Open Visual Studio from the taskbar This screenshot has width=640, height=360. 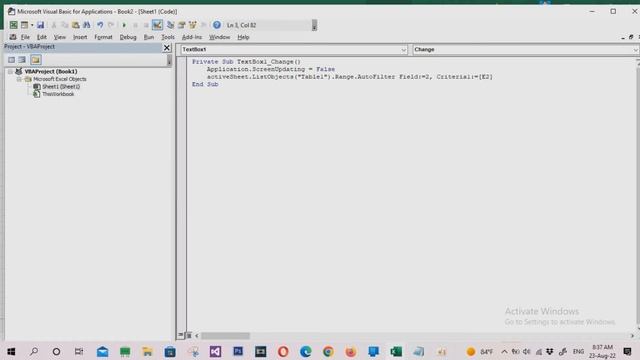215,351
